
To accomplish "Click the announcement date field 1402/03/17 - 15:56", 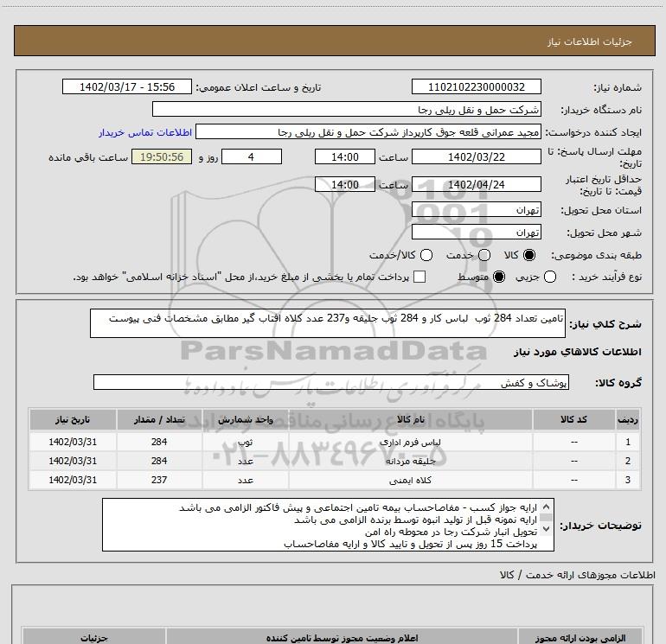I will point(127,86).
